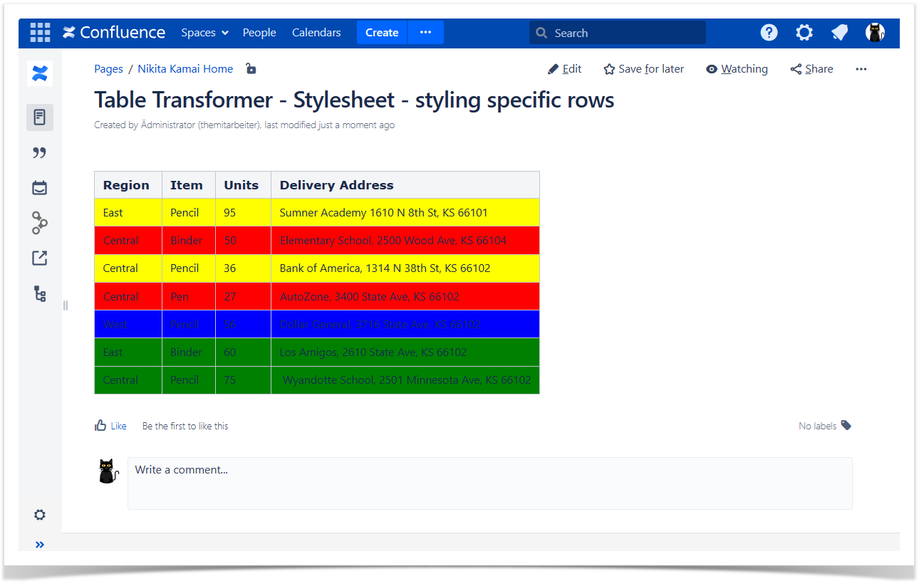Open the People menu item
The width and height of the screenshot is (924, 586).
point(259,33)
